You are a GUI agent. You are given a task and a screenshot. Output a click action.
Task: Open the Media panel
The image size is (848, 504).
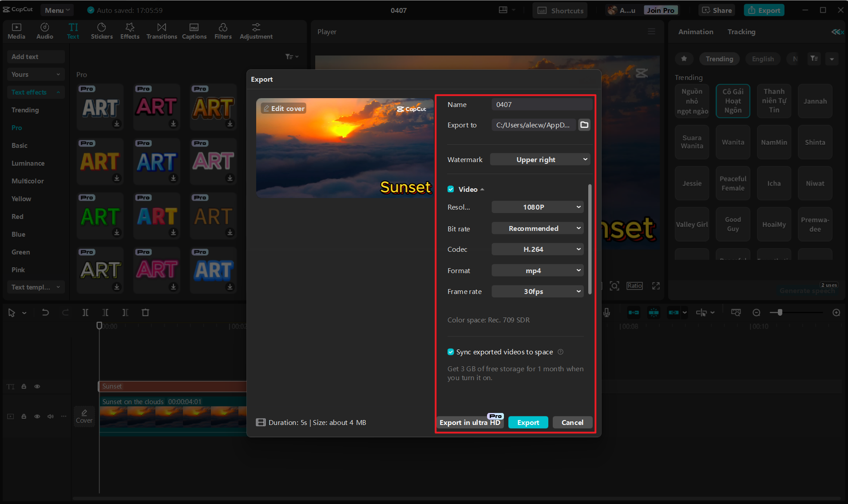16,31
